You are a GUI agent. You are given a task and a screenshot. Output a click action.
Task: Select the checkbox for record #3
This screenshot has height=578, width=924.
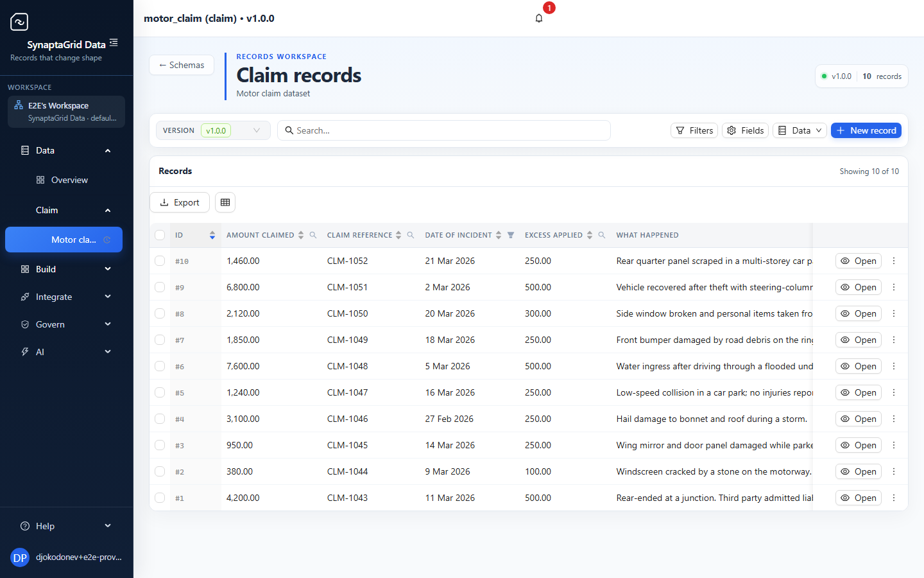coord(160,445)
